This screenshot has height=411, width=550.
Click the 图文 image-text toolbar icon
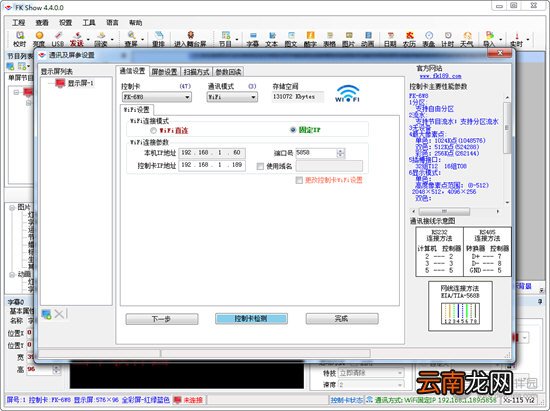click(291, 39)
